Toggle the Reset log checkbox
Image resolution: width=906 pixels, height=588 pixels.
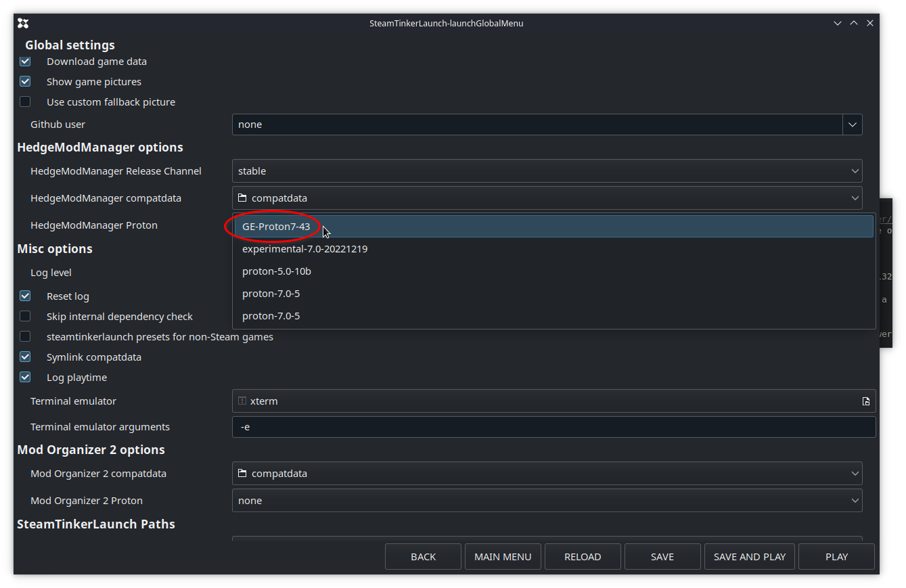pyautogui.click(x=25, y=296)
